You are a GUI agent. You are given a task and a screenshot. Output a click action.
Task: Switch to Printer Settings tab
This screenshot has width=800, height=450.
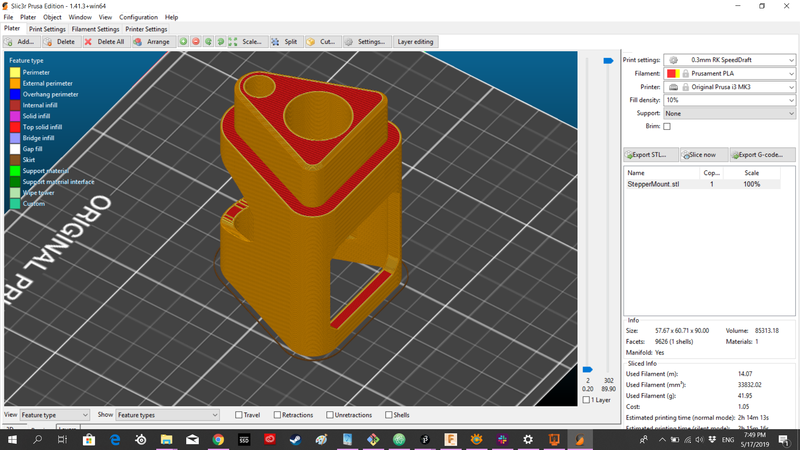point(146,29)
